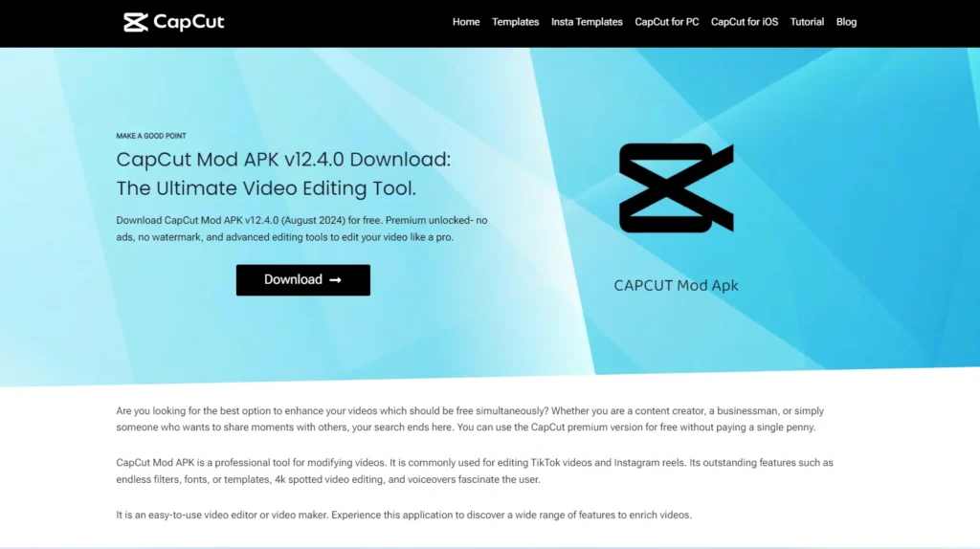The image size is (980, 549).
Task: Click the sentence 'It is an easy-to-use video editor'
Action: 404,515
